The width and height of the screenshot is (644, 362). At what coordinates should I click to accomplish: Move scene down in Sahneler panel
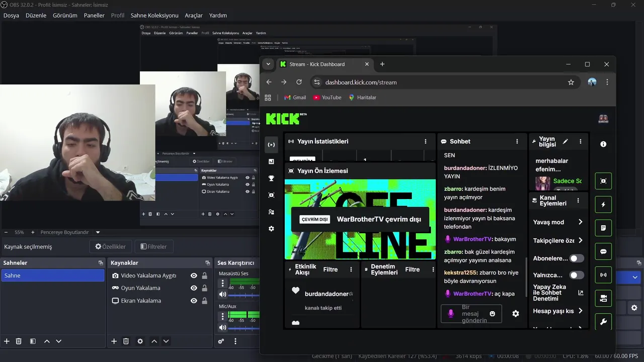pyautogui.click(x=58, y=341)
